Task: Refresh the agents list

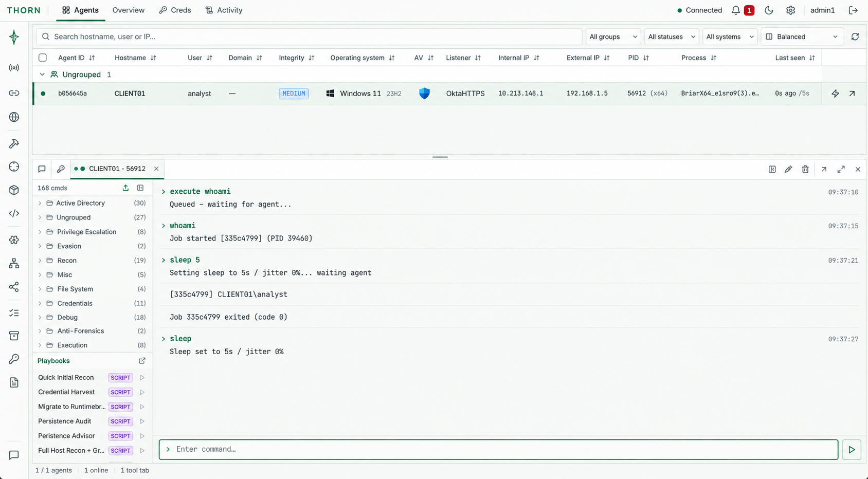Action: point(855,36)
